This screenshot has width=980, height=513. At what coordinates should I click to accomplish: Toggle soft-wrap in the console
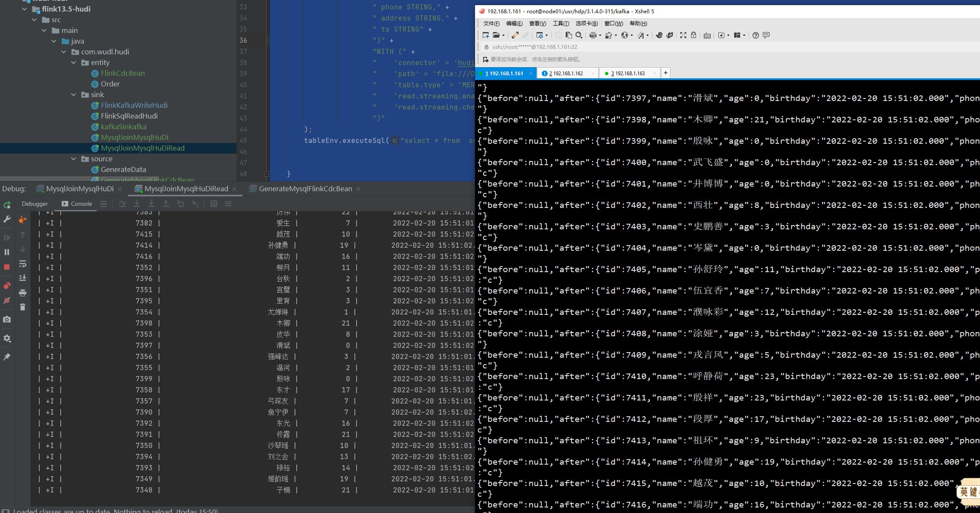coord(23,264)
